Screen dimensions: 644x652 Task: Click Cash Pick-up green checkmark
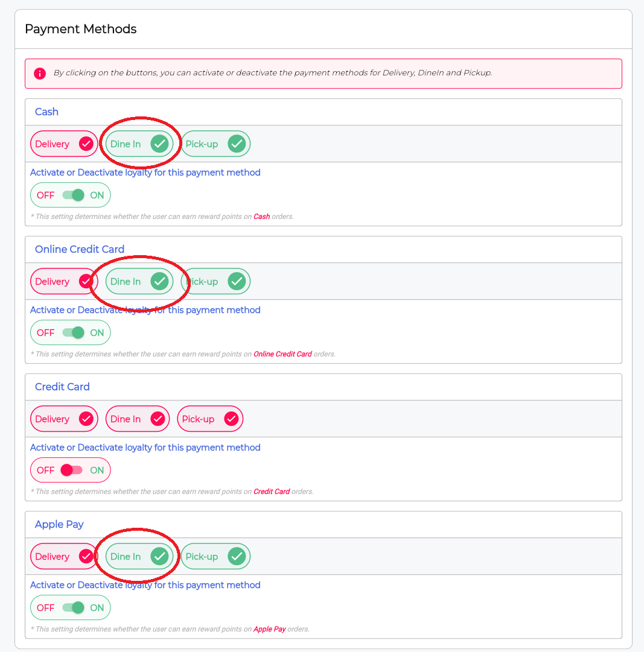tap(237, 144)
